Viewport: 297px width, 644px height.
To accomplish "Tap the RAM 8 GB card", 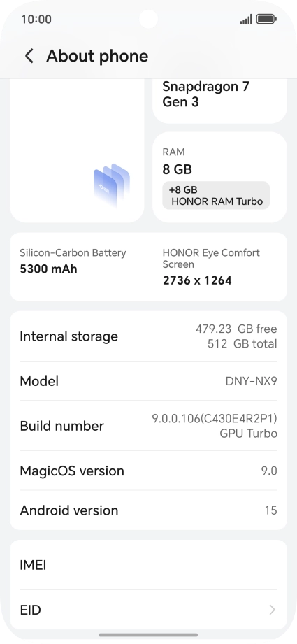I will (x=219, y=177).
